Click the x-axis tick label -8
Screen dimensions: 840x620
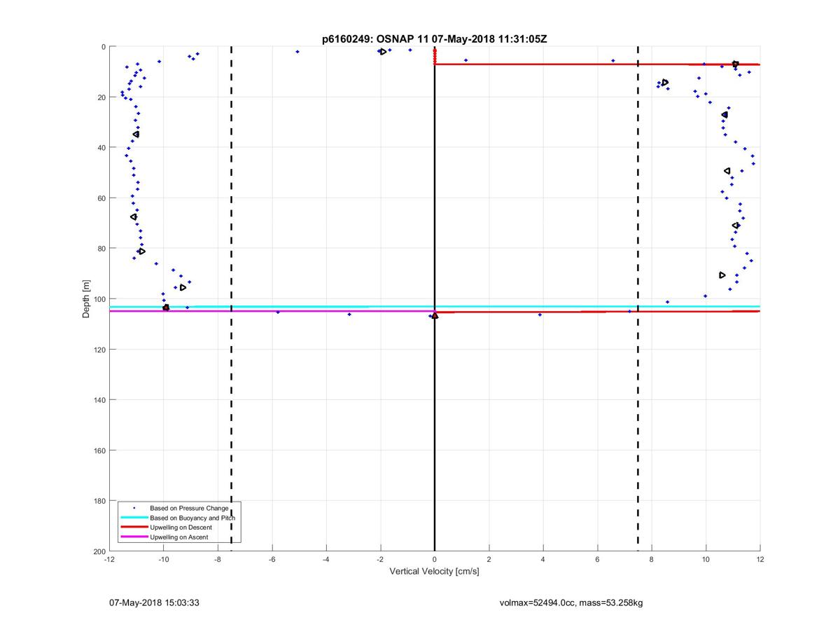[218, 560]
